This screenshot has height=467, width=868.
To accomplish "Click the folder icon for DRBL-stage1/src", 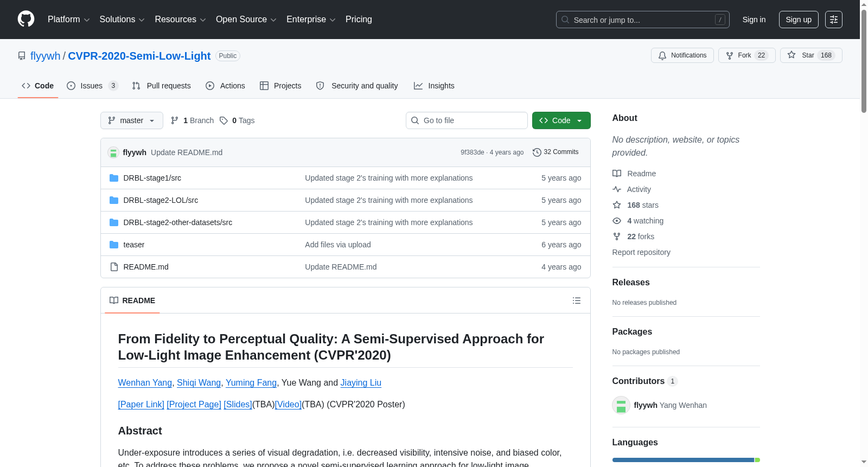I will click(x=114, y=178).
